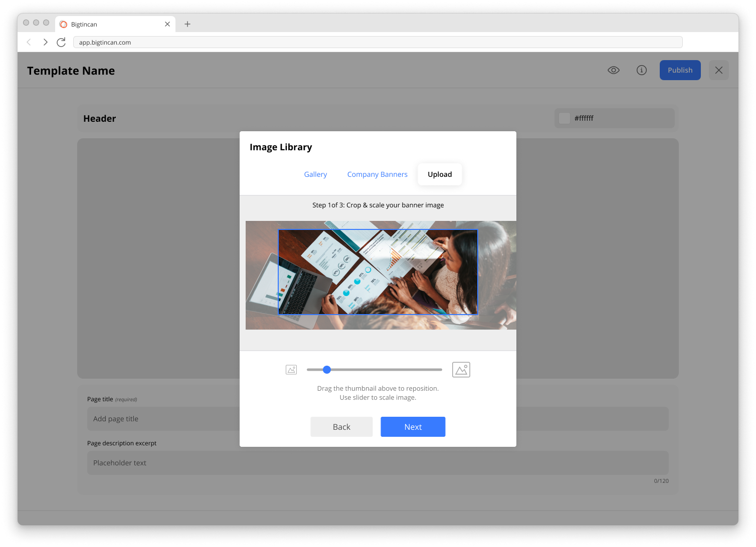Click the header white color swatch
Image resolution: width=756 pixels, height=547 pixels.
click(x=564, y=118)
